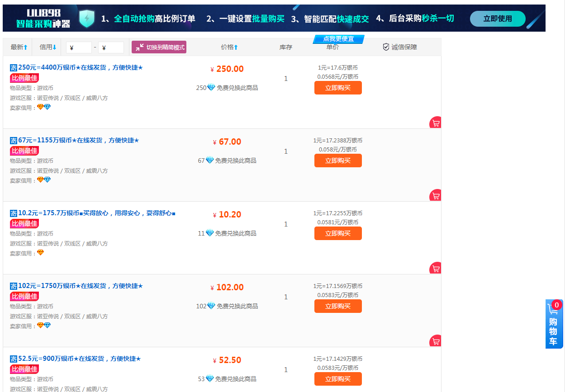This screenshot has width=565, height=392.
Task: Click 切换到精简模式 to switch display mode
Action: (x=159, y=47)
